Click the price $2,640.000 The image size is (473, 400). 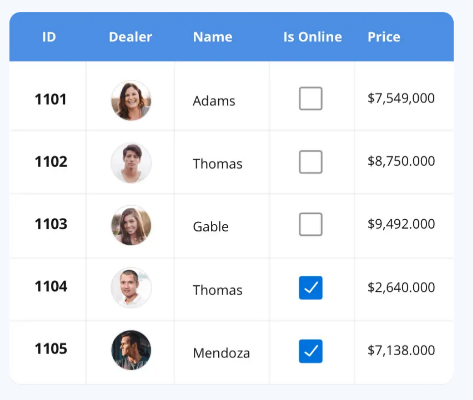(401, 287)
